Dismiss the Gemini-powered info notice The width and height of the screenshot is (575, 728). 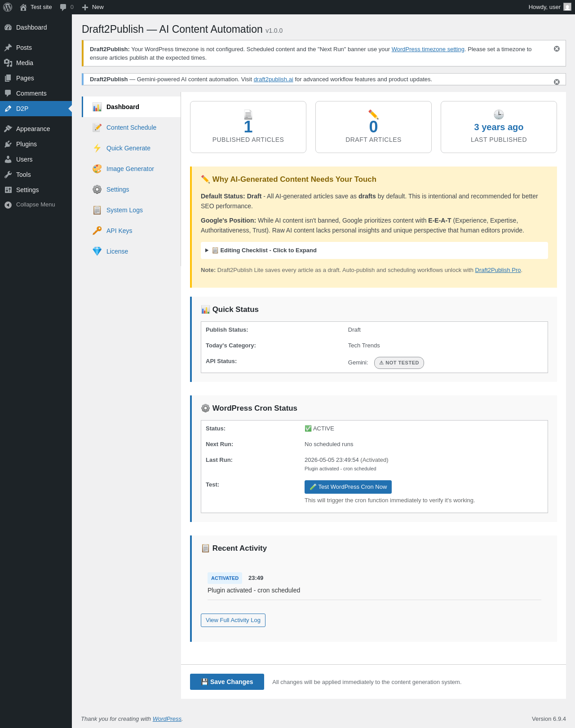pyautogui.click(x=557, y=82)
